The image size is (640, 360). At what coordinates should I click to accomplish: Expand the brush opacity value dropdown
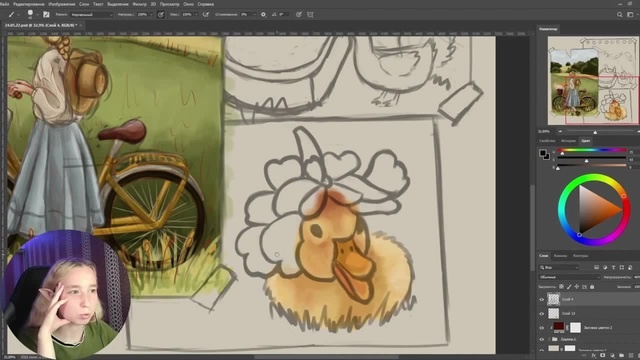click(151, 15)
